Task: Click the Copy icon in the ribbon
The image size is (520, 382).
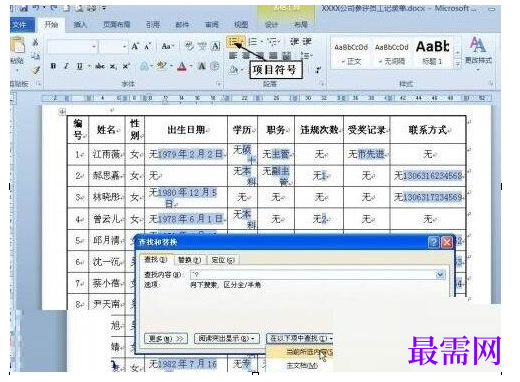Action: 35,56
